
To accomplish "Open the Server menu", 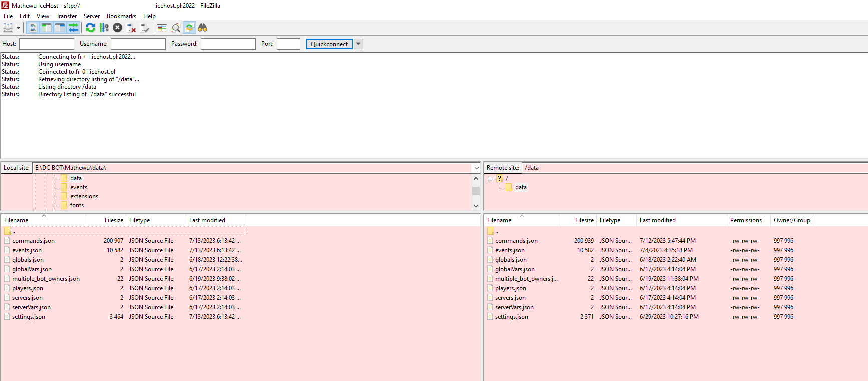I will point(92,16).
